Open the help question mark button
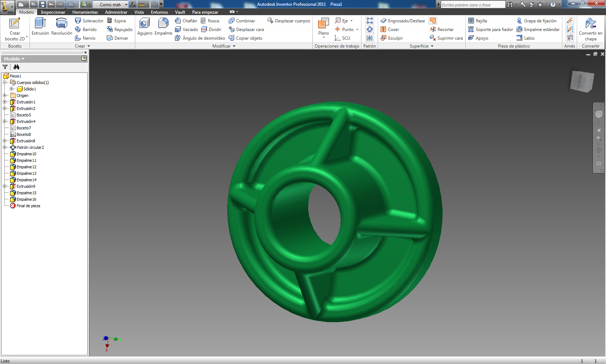Viewport: 606px width, 364px height. [553, 4]
